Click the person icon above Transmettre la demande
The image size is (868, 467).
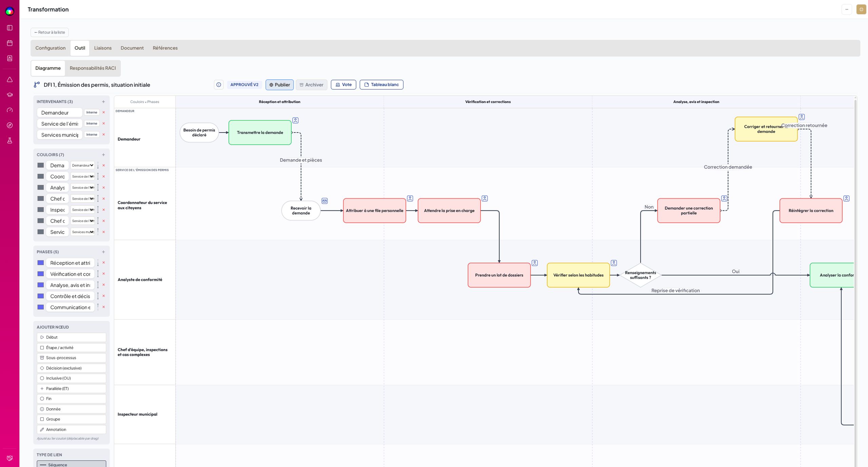[296, 120]
